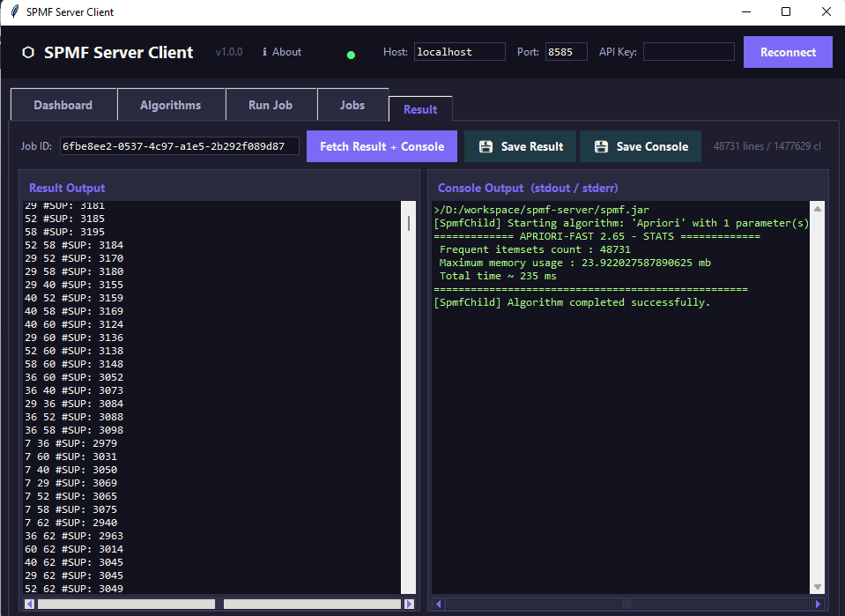Click the Host input field
The image size is (845, 616).
pos(459,52)
